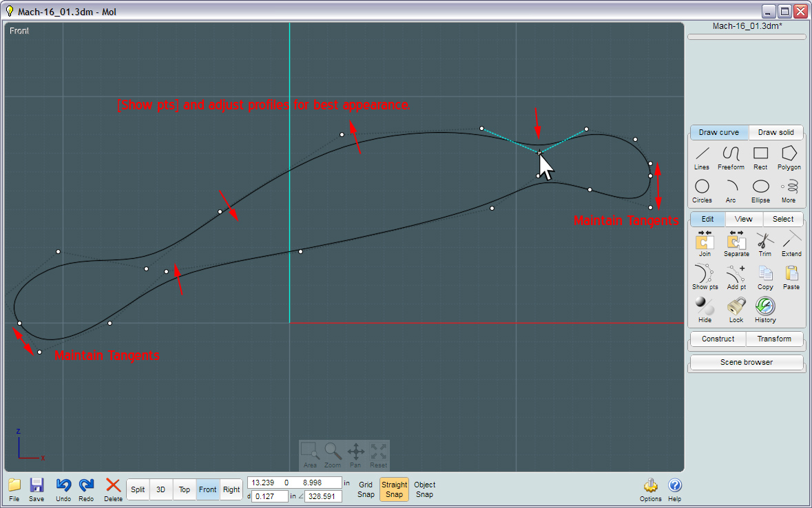Screen dimensions: 812x508
Task: Click the Trim tool icon
Action: coord(764,244)
